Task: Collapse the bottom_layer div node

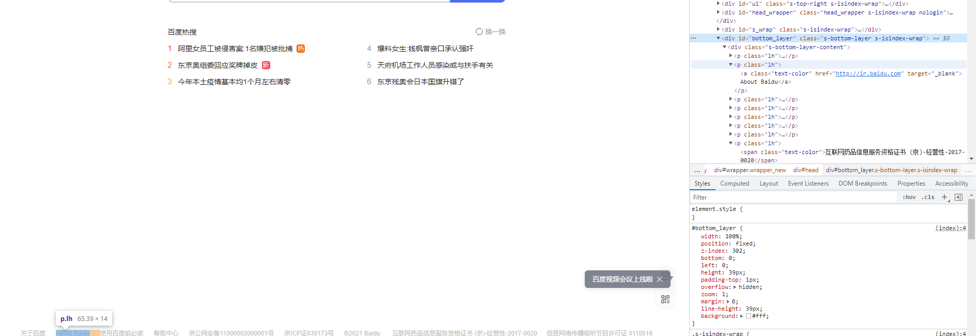Action: point(719,38)
